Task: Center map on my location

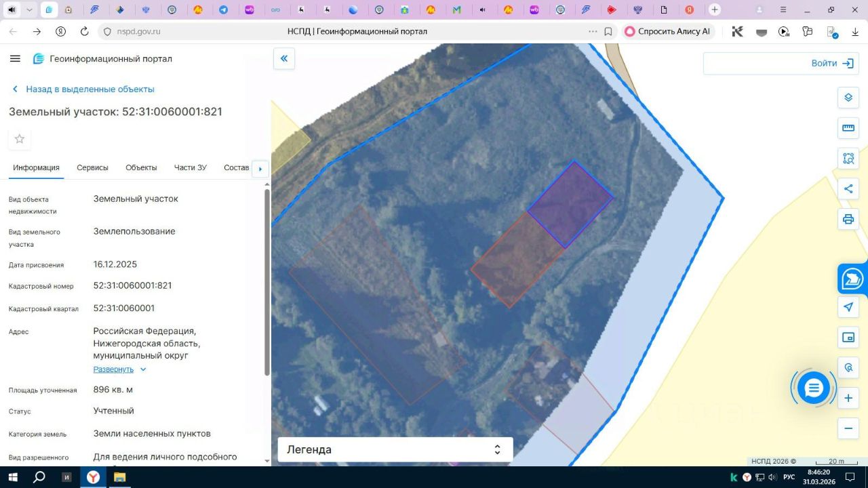Action: tap(848, 307)
